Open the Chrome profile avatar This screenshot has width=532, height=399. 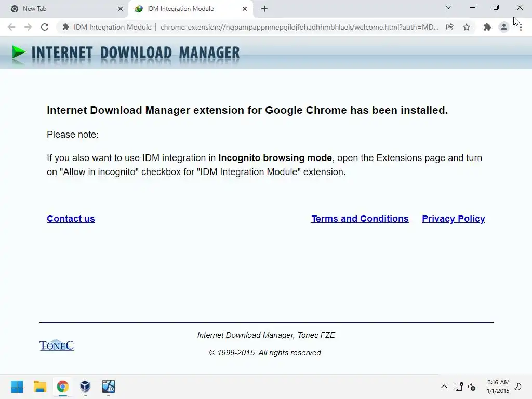(x=504, y=27)
